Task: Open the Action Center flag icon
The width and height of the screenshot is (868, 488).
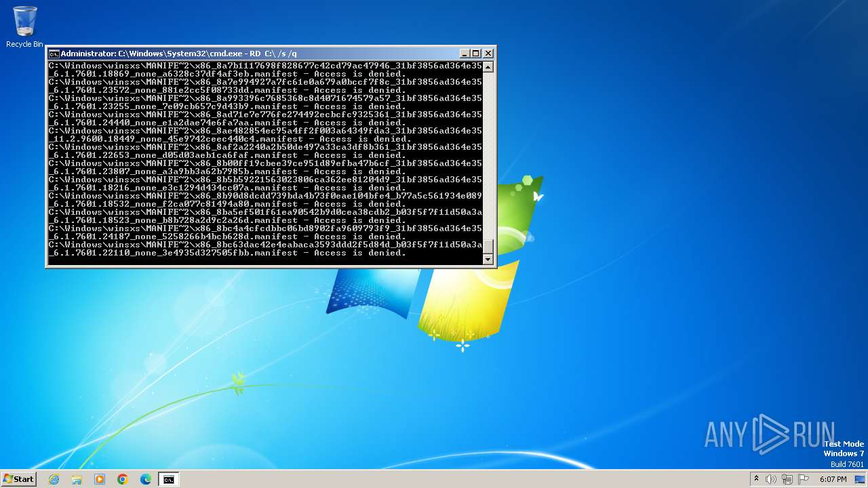Action: click(804, 479)
